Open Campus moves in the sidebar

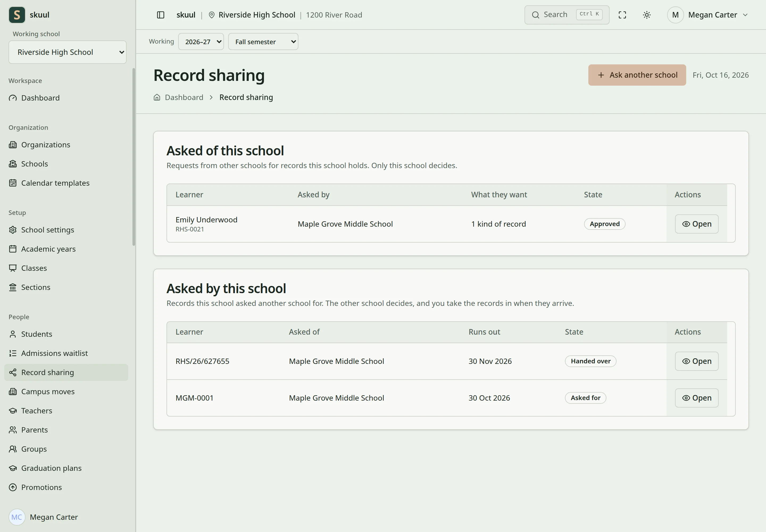click(x=66, y=392)
